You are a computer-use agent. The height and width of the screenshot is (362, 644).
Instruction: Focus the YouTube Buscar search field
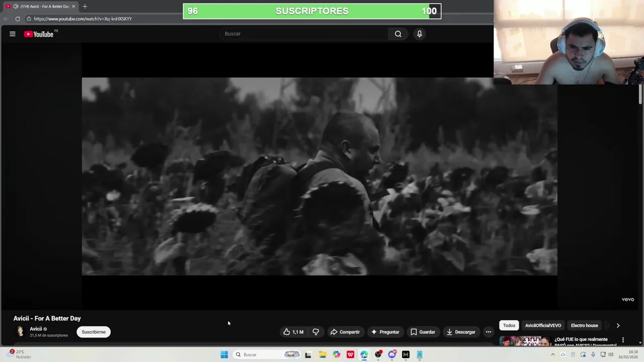[x=304, y=34]
